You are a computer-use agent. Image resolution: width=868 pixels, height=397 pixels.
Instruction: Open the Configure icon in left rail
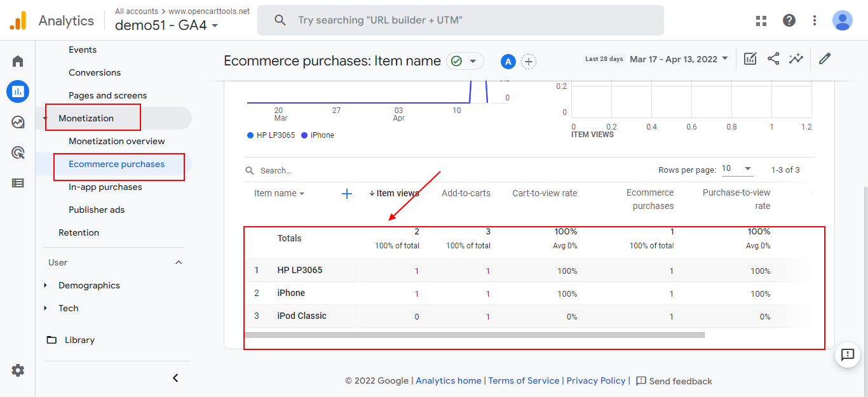[x=18, y=183]
